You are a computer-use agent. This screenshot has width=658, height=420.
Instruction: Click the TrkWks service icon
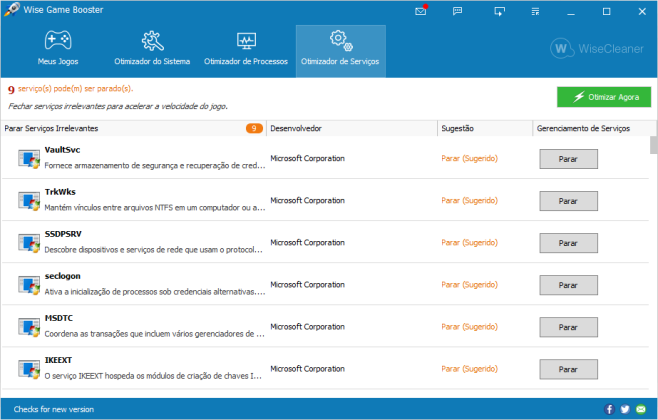pos(29,201)
